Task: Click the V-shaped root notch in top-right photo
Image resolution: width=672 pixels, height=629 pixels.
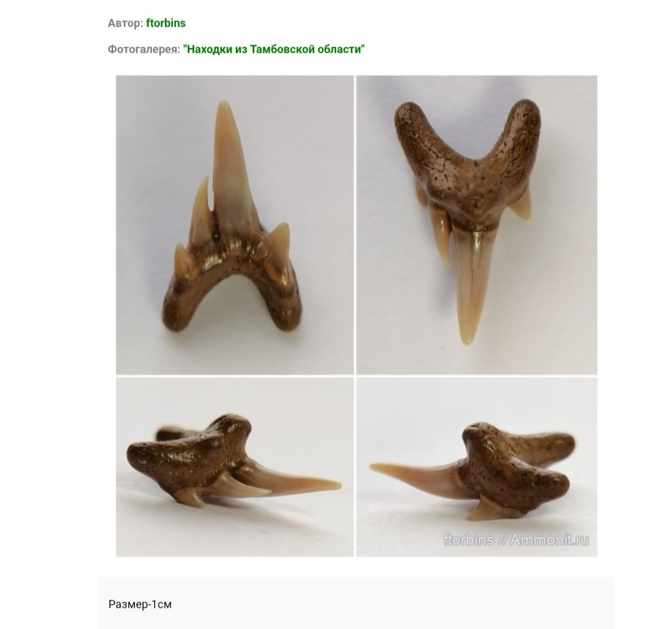Action: click(474, 162)
